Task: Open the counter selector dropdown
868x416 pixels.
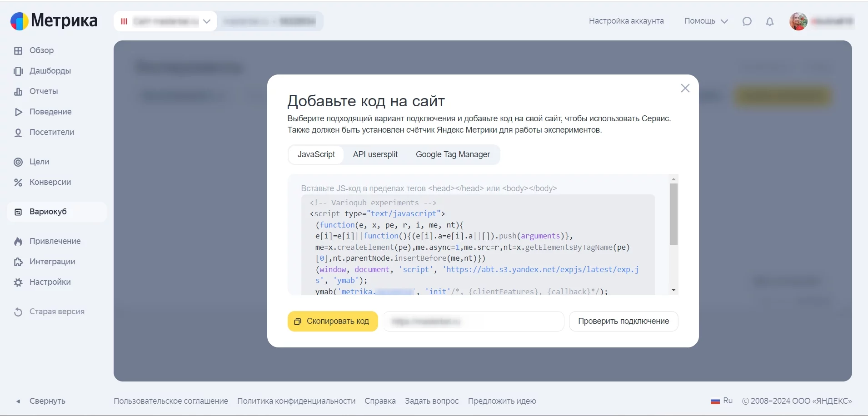Action: point(165,21)
